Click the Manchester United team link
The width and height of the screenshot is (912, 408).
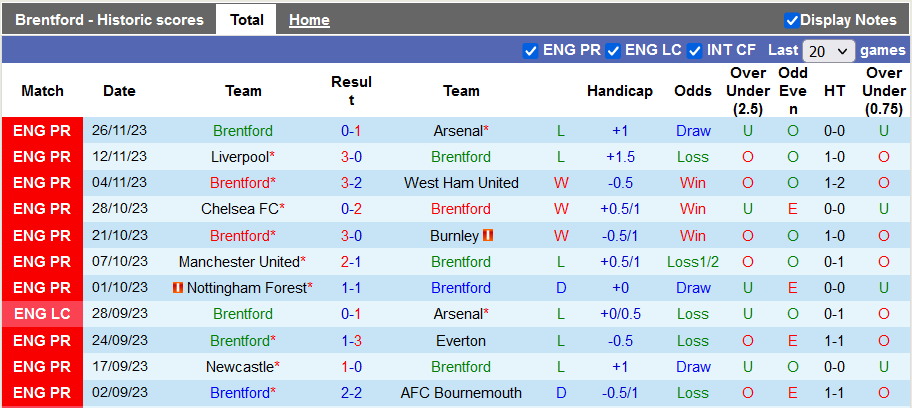click(x=239, y=261)
